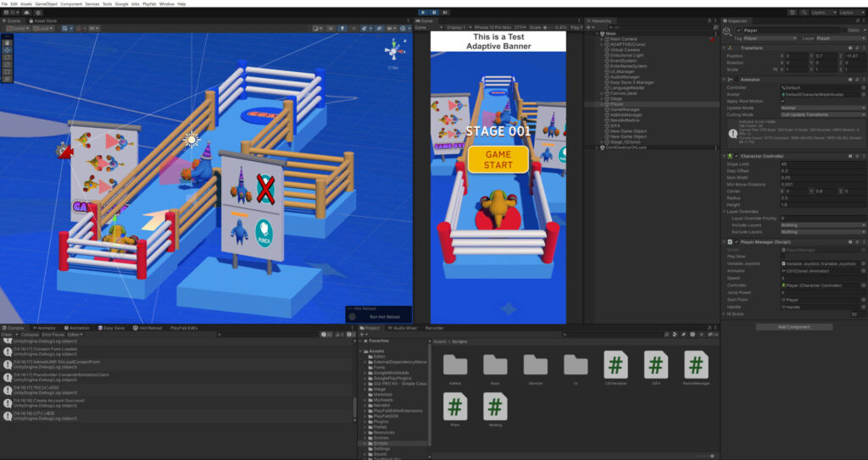This screenshot has width=868, height=460.
Task: Select the Move tool in the Scene toolbar
Action: [x=7, y=50]
